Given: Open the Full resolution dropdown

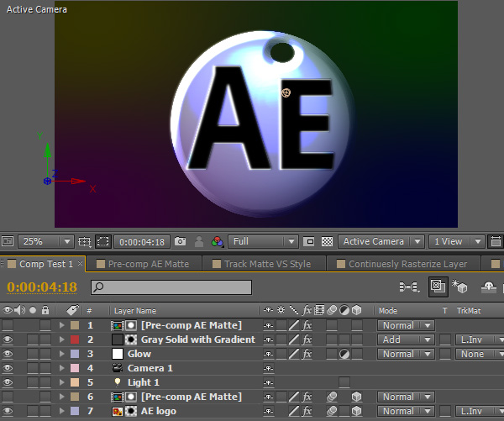Looking at the screenshot, I should point(262,242).
